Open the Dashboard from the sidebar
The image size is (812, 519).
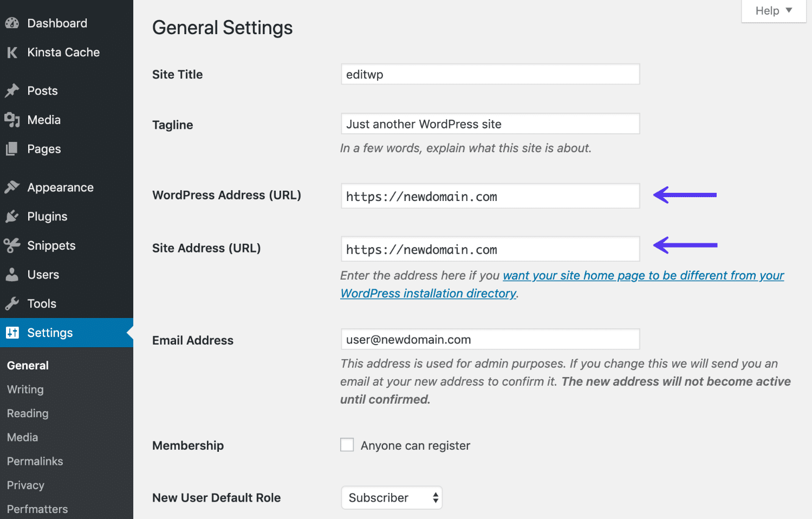click(x=12, y=23)
